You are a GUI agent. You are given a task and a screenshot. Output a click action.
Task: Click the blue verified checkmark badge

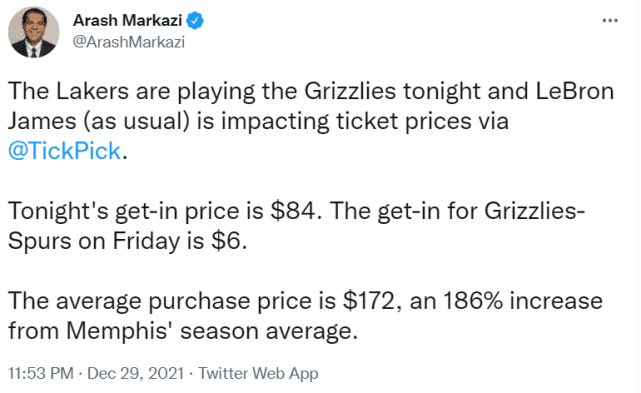[x=195, y=20]
